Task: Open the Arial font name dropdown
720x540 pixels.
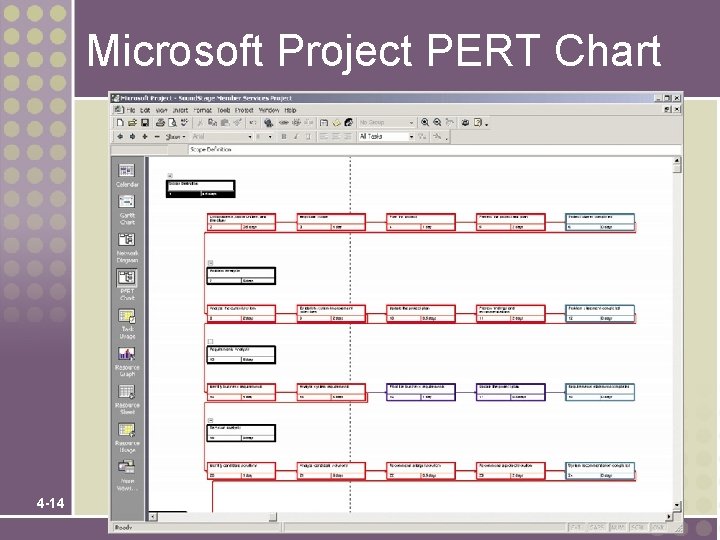Action: (x=250, y=136)
